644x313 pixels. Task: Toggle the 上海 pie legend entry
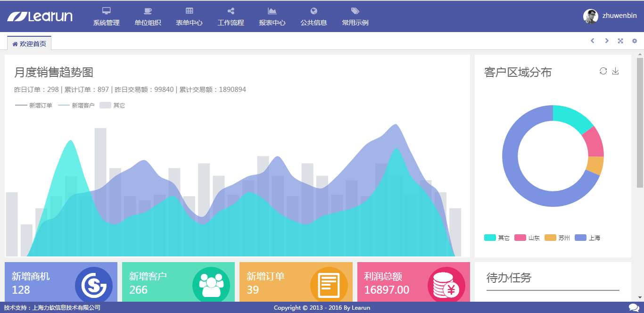point(587,238)
